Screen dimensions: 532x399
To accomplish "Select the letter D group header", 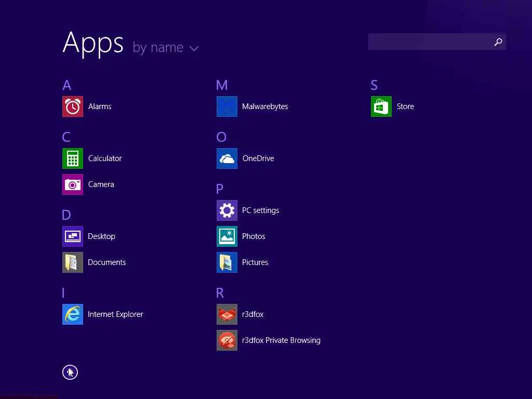I will tap(66, 215).
